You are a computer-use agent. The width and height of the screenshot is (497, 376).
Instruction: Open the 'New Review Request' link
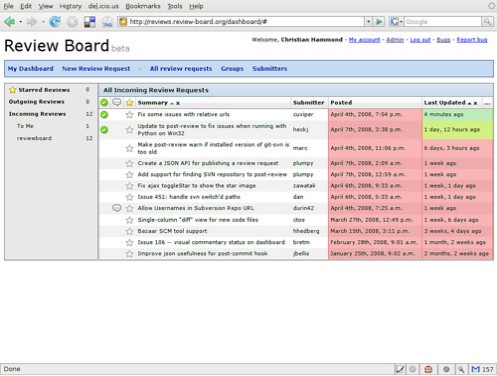click(96, 69)
